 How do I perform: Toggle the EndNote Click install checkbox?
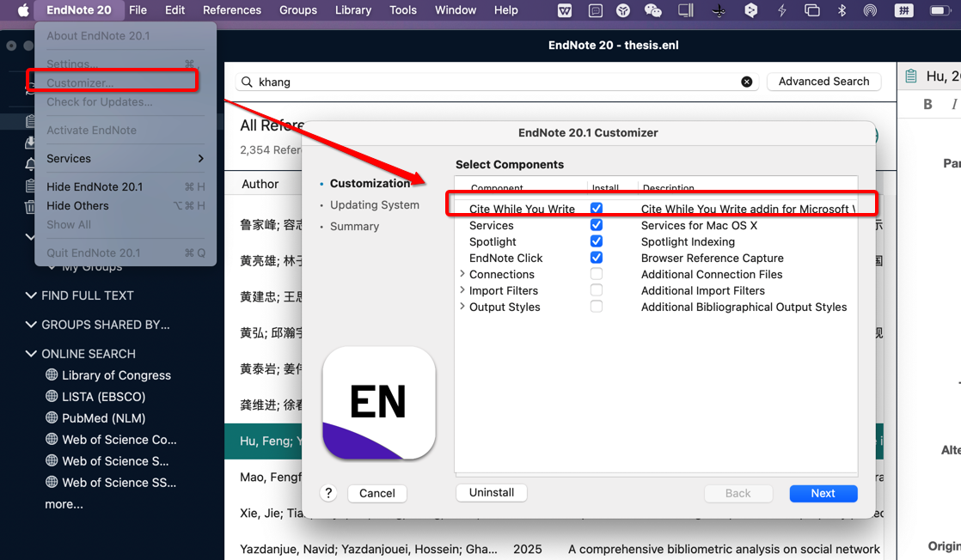point(597,258)
